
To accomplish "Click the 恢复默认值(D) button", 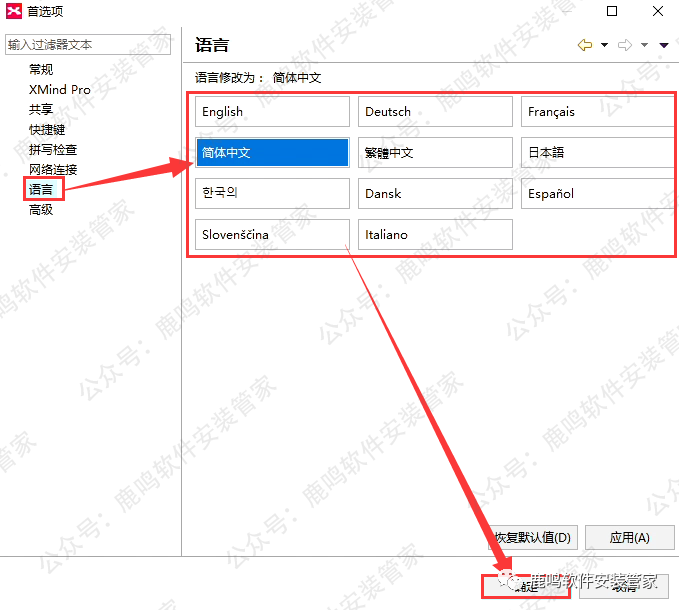I will coord(533,538).
